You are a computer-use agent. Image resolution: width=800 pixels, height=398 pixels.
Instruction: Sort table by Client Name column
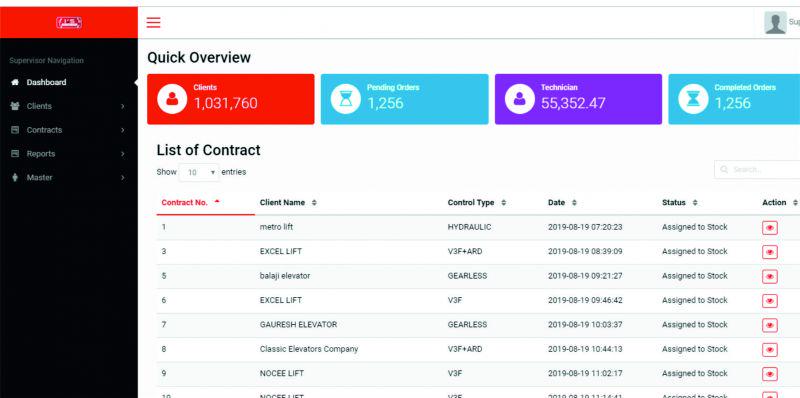pyautogui.click(x=288, y=203)
